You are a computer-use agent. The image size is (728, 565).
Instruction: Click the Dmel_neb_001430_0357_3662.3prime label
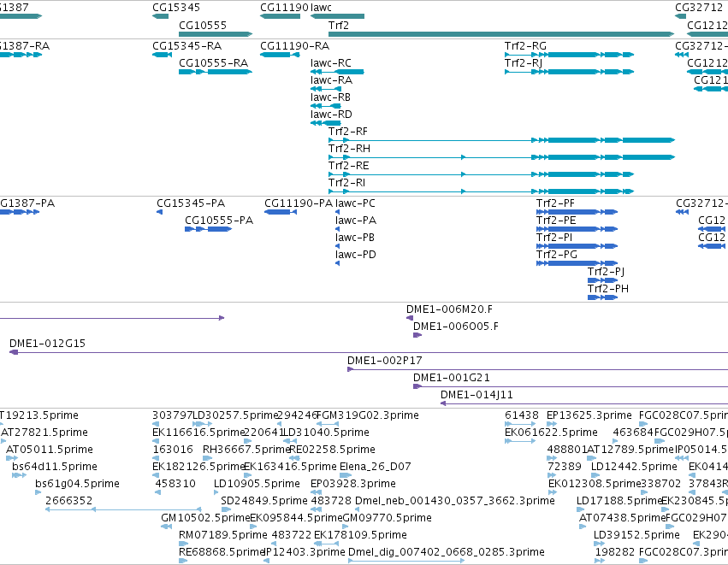click(x=454, y=501)
